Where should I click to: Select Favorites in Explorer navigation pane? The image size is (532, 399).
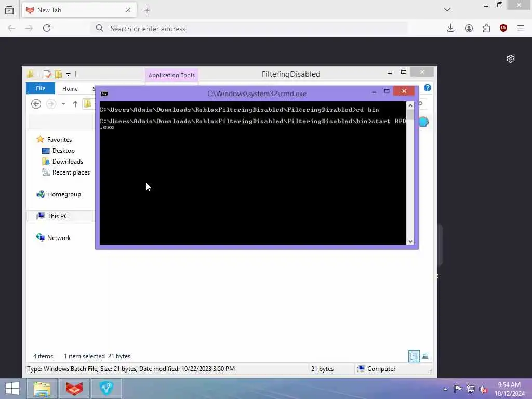pyautogui.click(x=59, y=139)
